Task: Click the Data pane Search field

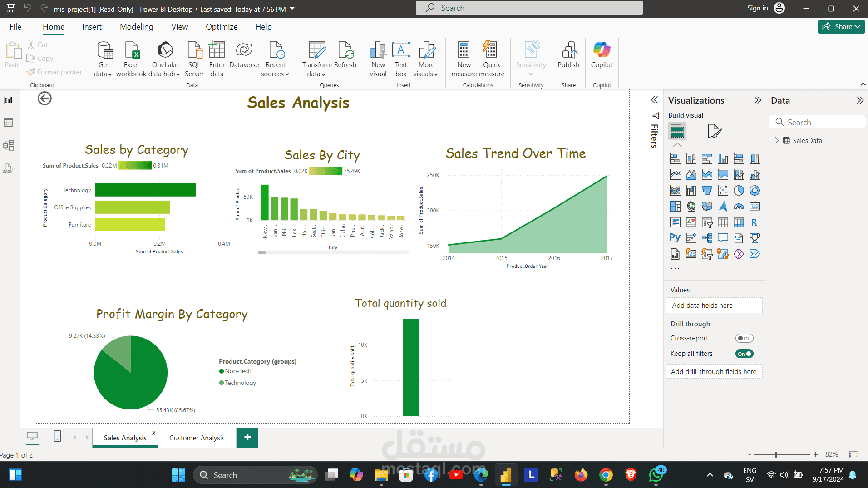Action: [x=817, y=122]
